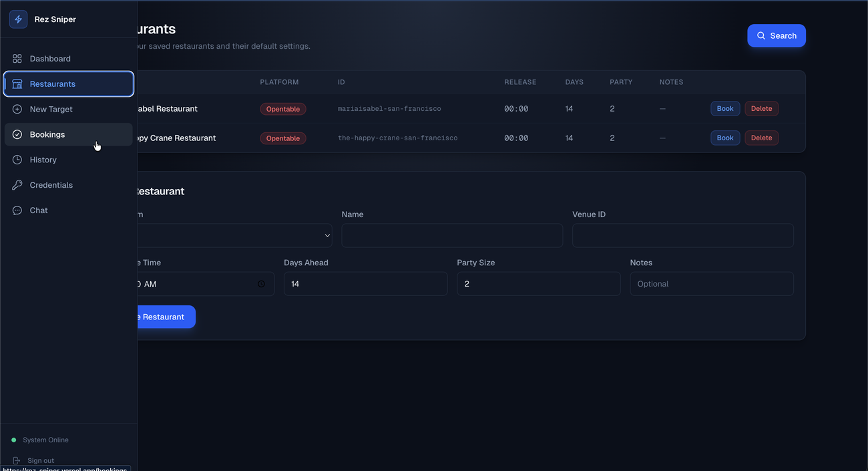This screenshot has width=868, height=471.
Task: Open Credentials settings
Action: pyautogui.click(x=69, y=185)
